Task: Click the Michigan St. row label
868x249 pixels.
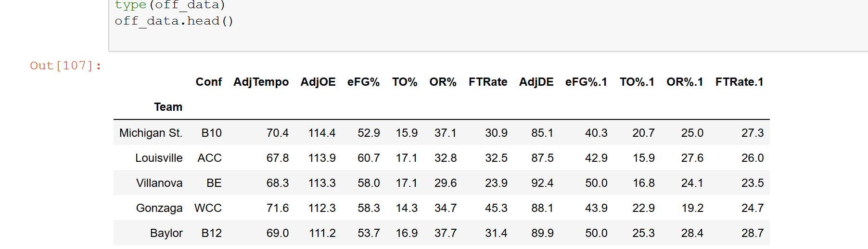Action: coord(151,133)
